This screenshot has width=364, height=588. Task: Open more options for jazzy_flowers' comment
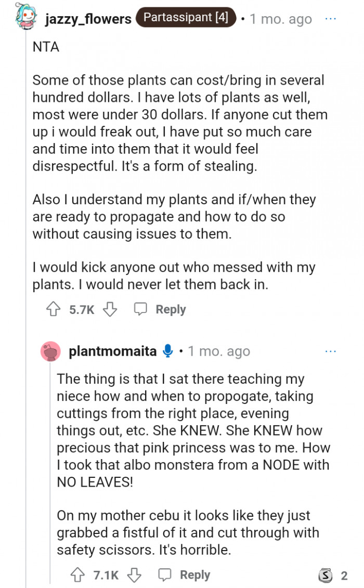[x=331, y=18]
